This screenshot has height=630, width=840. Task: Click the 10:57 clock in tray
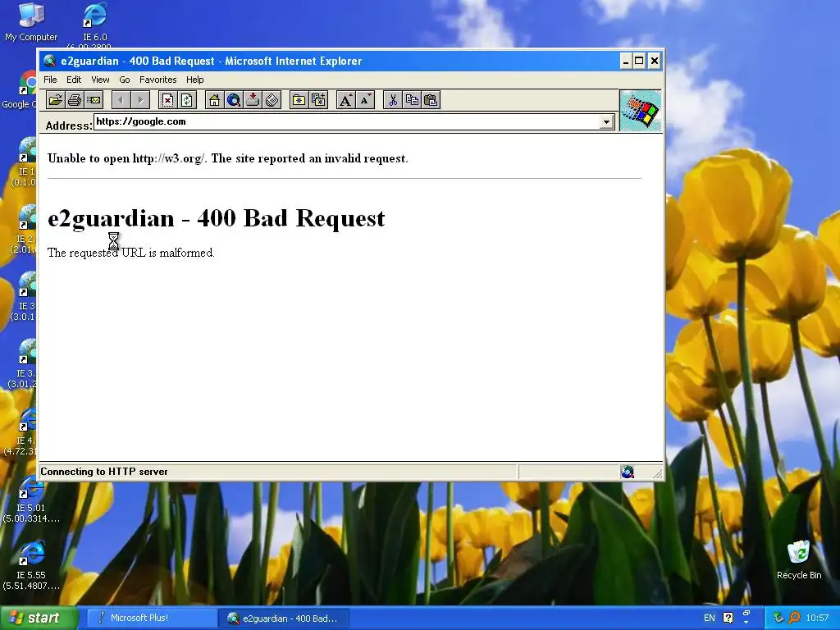[x=818, y=619]
